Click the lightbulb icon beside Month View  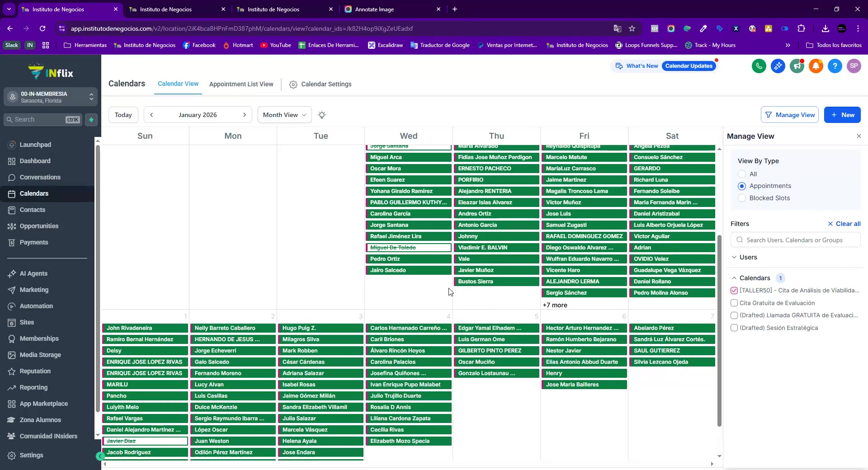point(322,115)
